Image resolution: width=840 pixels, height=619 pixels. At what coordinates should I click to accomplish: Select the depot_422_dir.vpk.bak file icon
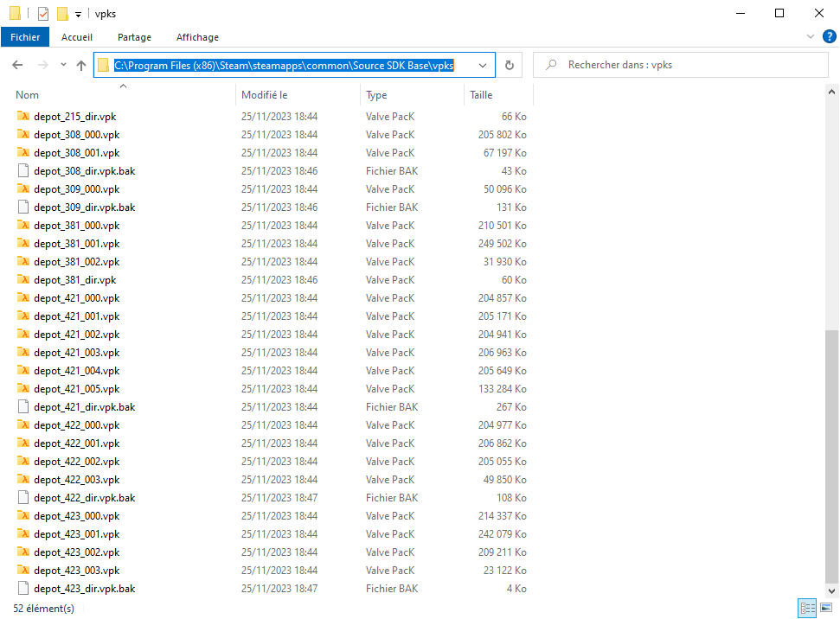coord(23,497)
